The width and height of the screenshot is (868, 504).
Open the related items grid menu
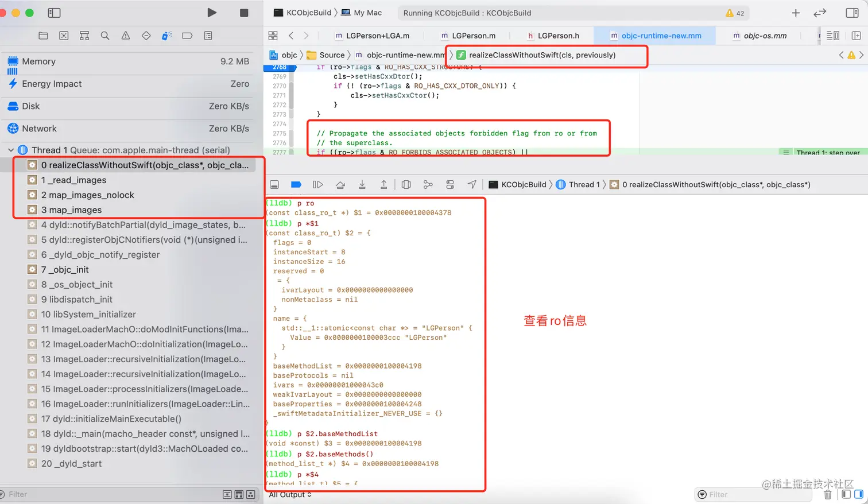point(273,36)
